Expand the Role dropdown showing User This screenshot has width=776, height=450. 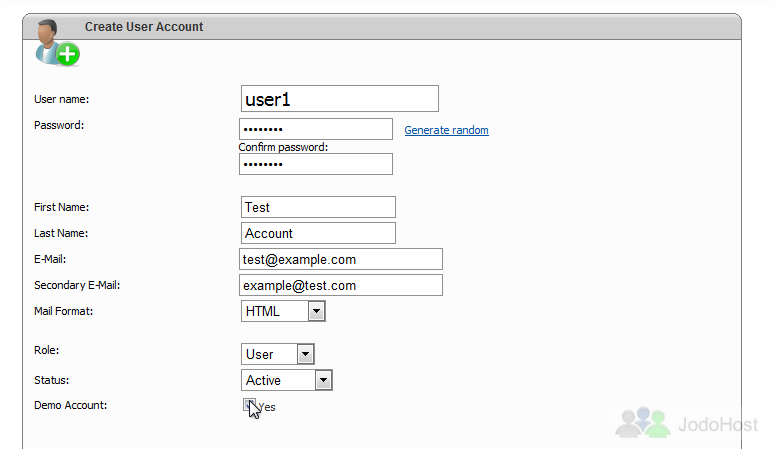pos(278,354)
